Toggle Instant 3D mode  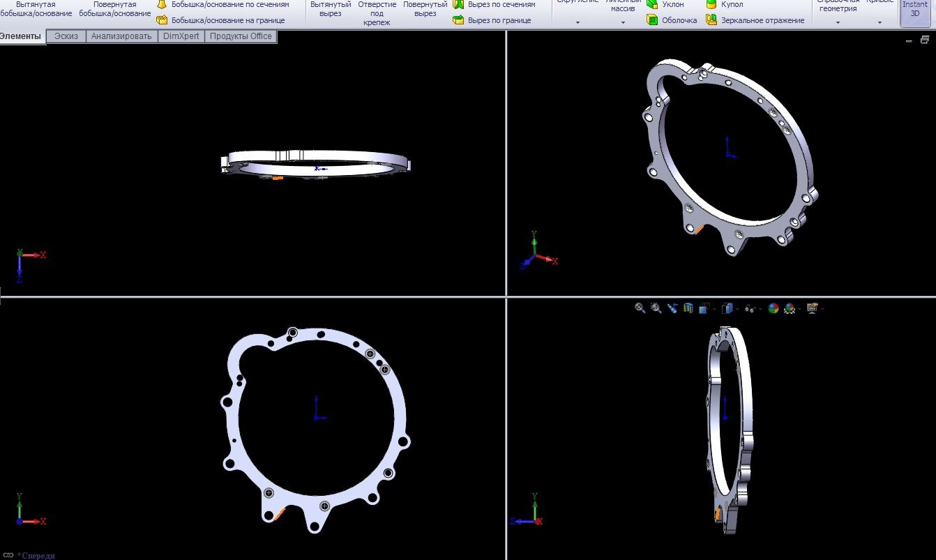(x=915, y=12)
